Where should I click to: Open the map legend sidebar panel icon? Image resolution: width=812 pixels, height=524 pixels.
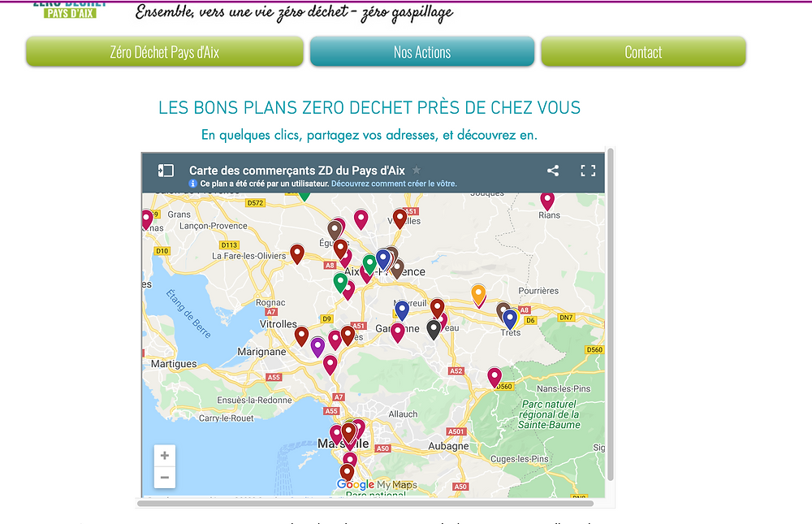pos(166,171)
